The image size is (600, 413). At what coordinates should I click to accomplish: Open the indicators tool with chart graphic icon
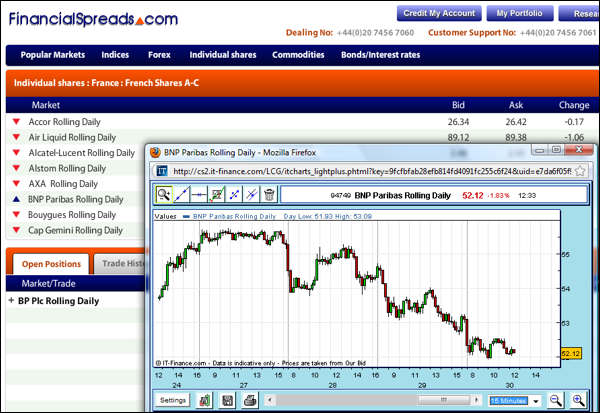[217, 194]
